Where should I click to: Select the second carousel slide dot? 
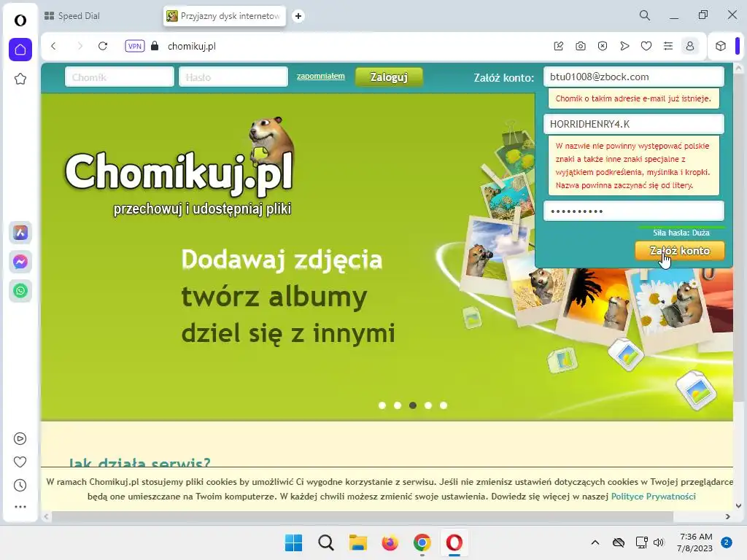pyautogui.click(x=398, y=405)
